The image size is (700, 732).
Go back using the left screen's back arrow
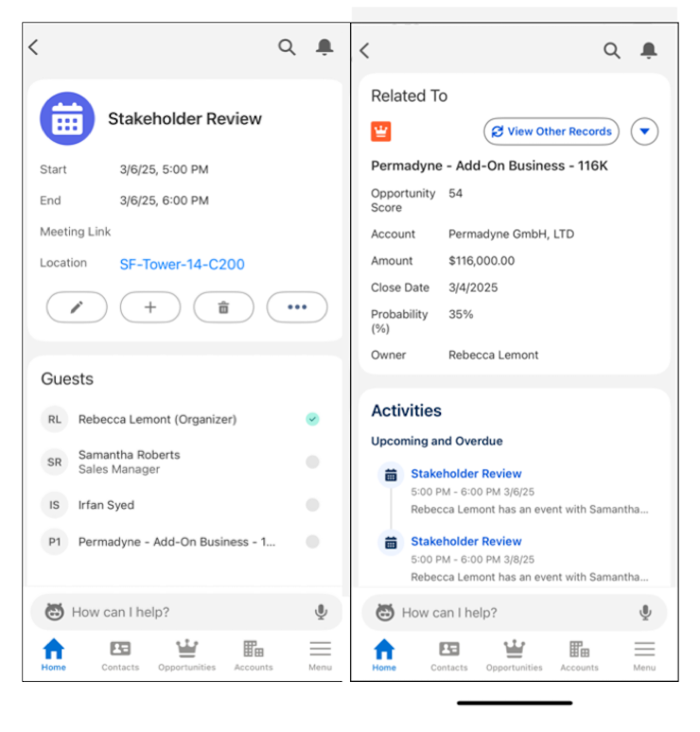(x=34, y=47)
